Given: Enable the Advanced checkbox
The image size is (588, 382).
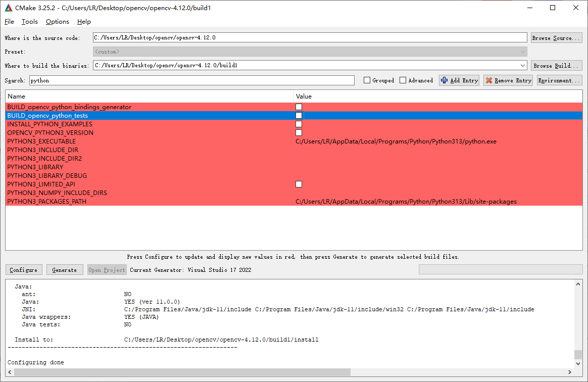Looking at the screenshot, I should coord(403,80).
